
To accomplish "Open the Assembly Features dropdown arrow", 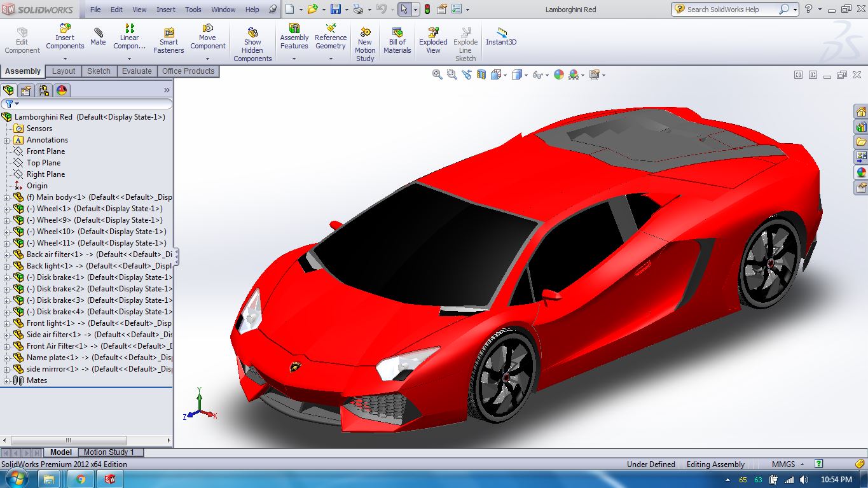I will 294,59.
